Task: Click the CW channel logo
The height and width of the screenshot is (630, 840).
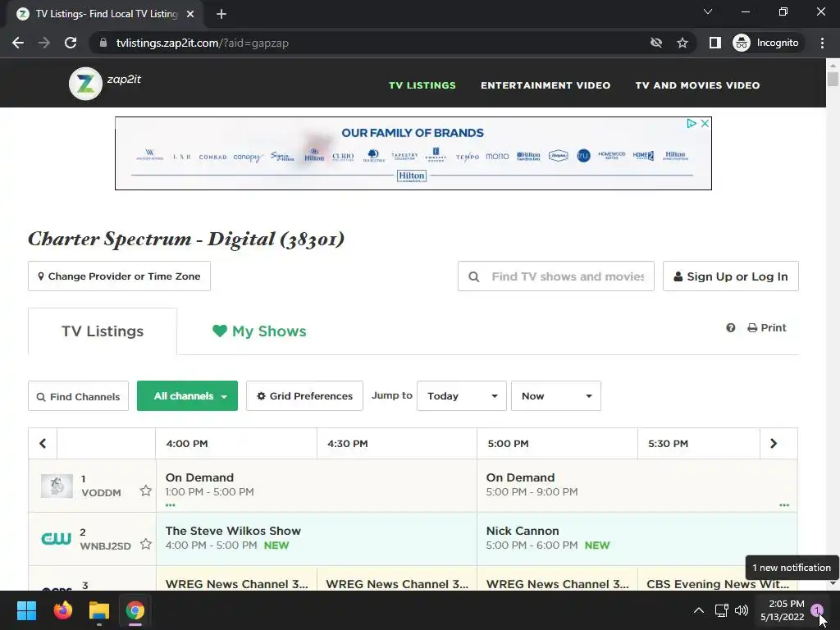Action: click(x=57, y=538)
